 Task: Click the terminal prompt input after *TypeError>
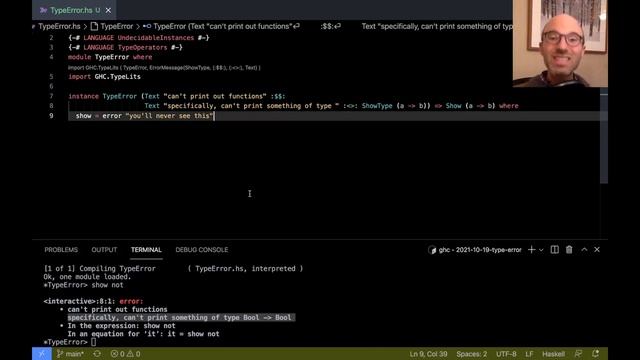(94, 342)
